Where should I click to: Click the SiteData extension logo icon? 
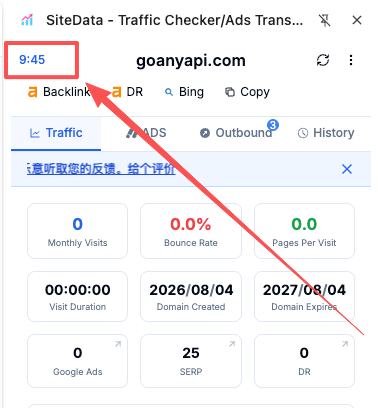(x=27, y=20)
